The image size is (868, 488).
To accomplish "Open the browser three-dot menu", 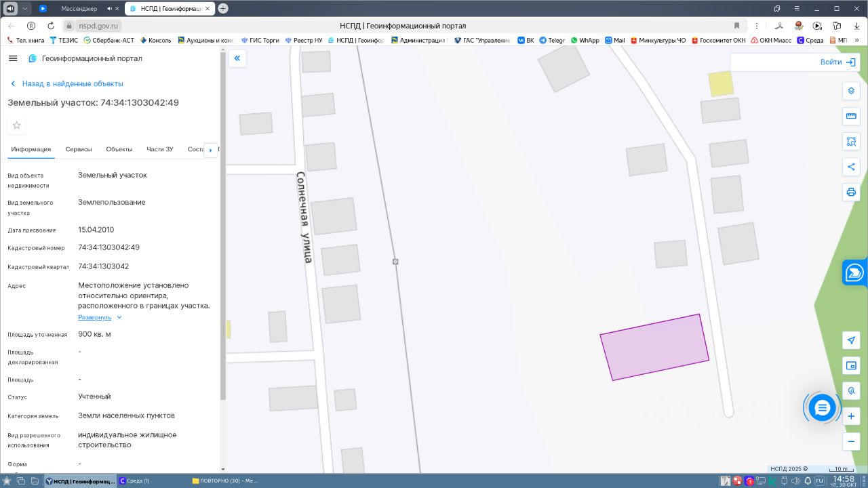I will [x=757, y=26].
